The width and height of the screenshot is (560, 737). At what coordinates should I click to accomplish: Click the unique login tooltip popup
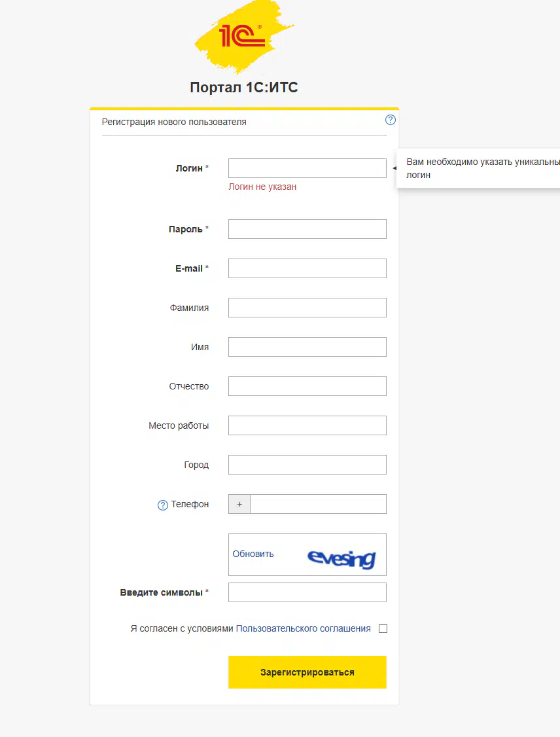click(480, 168)
